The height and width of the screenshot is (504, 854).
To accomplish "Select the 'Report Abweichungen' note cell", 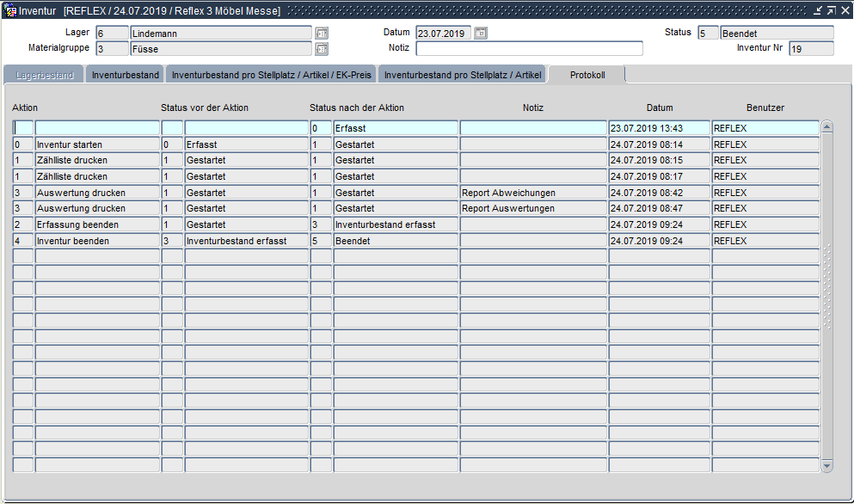I will pos(532,193).
